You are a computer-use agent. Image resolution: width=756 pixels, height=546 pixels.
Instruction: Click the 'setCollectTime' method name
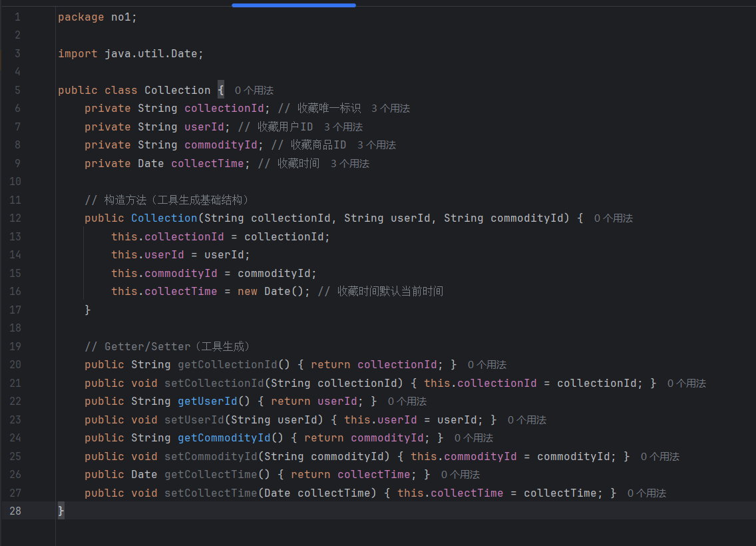(x=211, y=493)
